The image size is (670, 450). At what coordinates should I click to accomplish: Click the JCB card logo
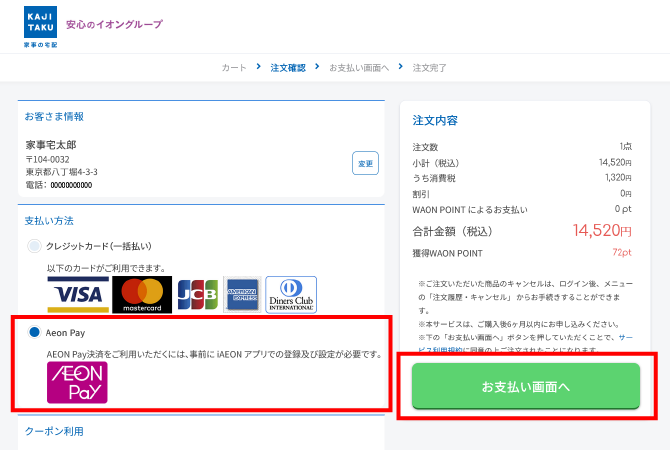(197, 294)
